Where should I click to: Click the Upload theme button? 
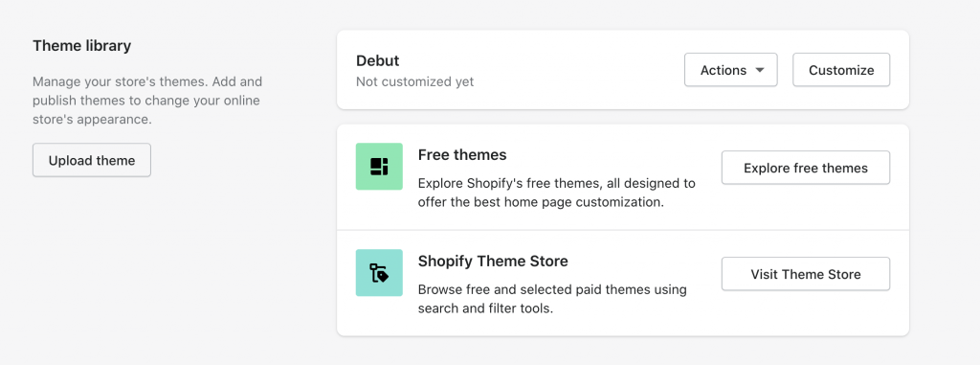[x=92, y=160]
